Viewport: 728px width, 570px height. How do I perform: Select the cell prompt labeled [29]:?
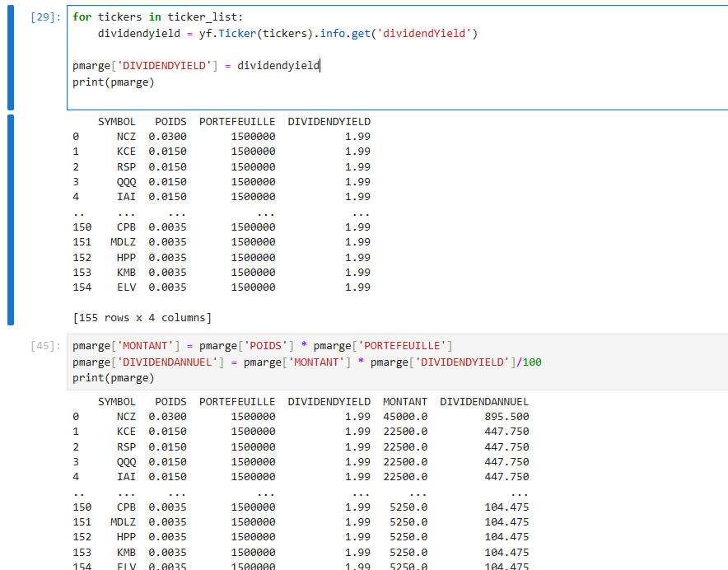coord(45,17)
